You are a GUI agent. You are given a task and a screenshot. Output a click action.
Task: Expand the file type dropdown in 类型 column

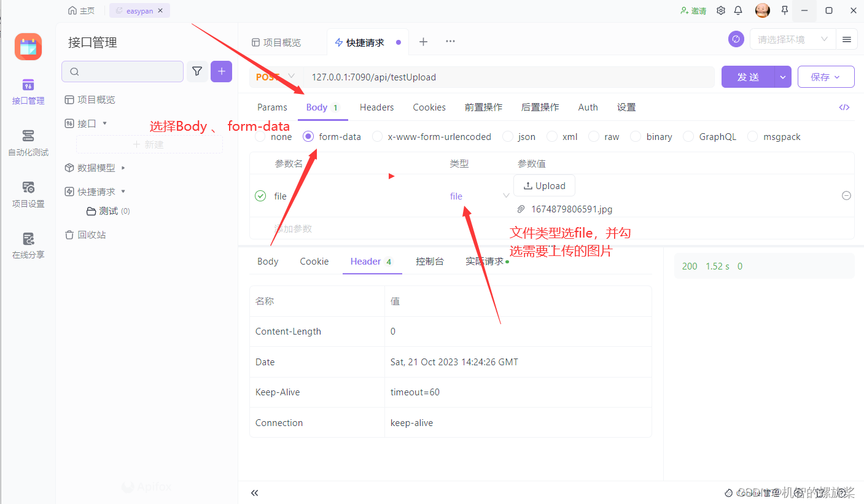pos(505,195)
